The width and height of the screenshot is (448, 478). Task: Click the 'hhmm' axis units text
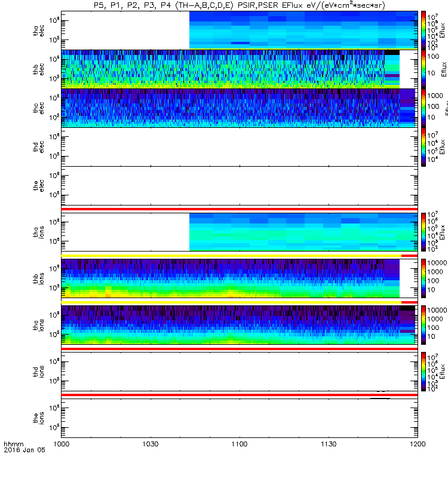(14, 444)
